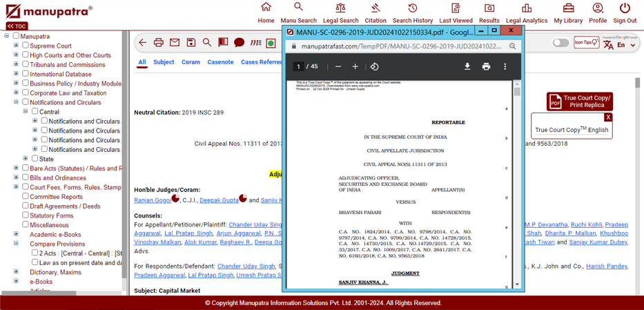Rotate the PDF page counterclockwise
Screen dimensions: 644x310
coord(374,66)
